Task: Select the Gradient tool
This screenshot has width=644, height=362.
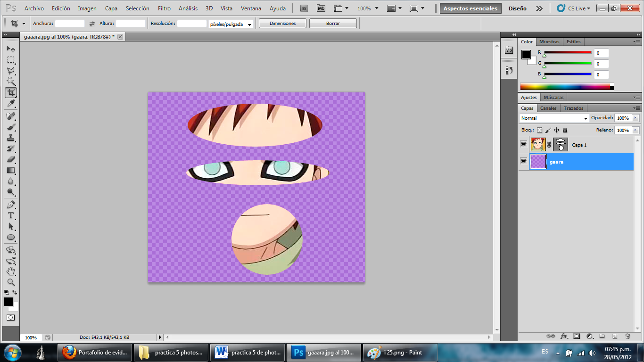Action: (11, 170)
